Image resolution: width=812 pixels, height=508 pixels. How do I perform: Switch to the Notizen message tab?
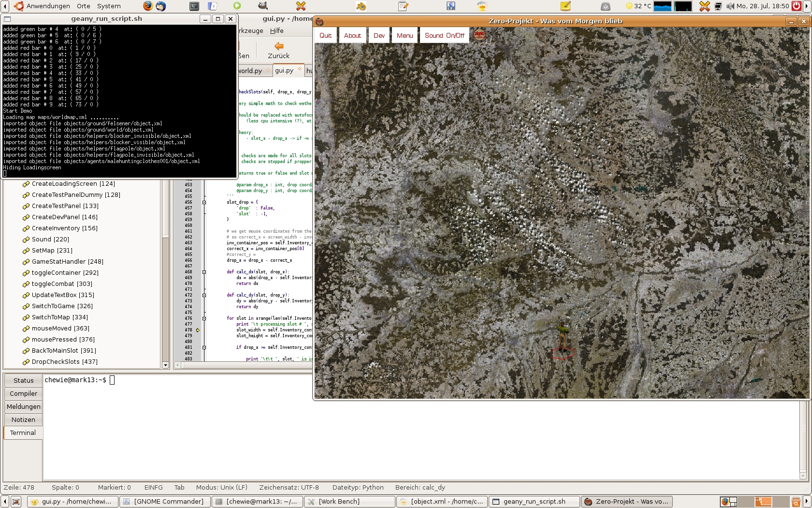pyautogui.click(x=23, y=419)
